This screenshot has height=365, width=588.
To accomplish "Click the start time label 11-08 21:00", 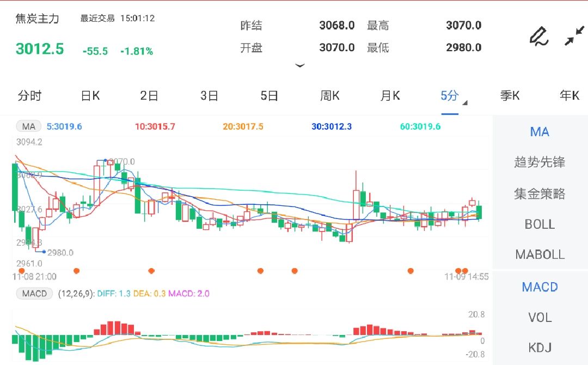I will tap(34, 277).
